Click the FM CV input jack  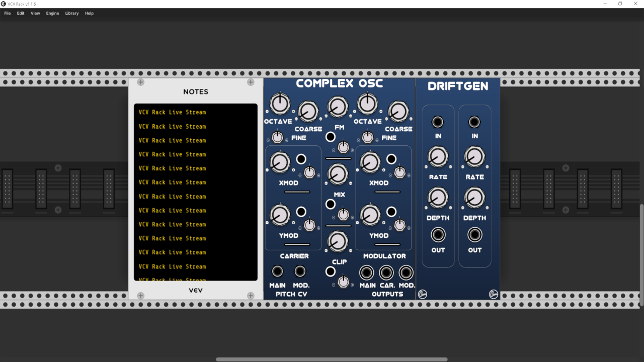(331, 137)
